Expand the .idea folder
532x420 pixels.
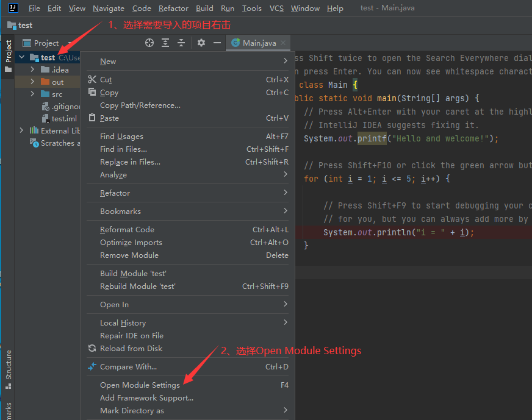32,69
